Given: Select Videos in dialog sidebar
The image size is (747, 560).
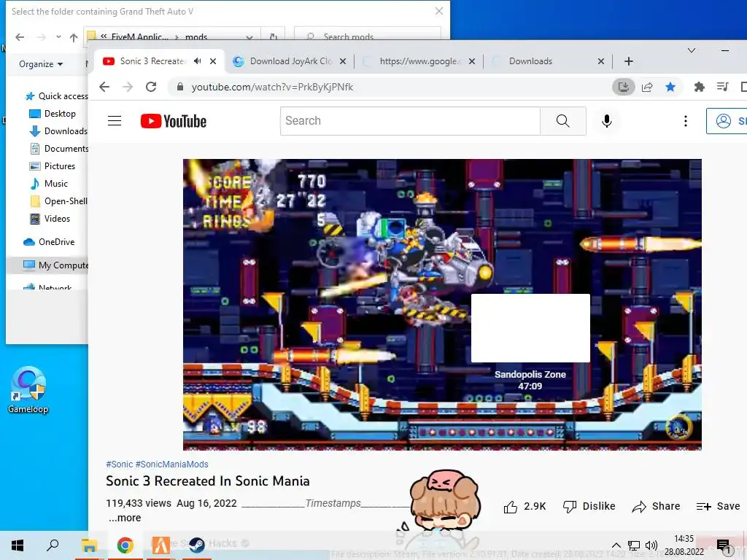Looking at the screenshot, I should [50, 219].
